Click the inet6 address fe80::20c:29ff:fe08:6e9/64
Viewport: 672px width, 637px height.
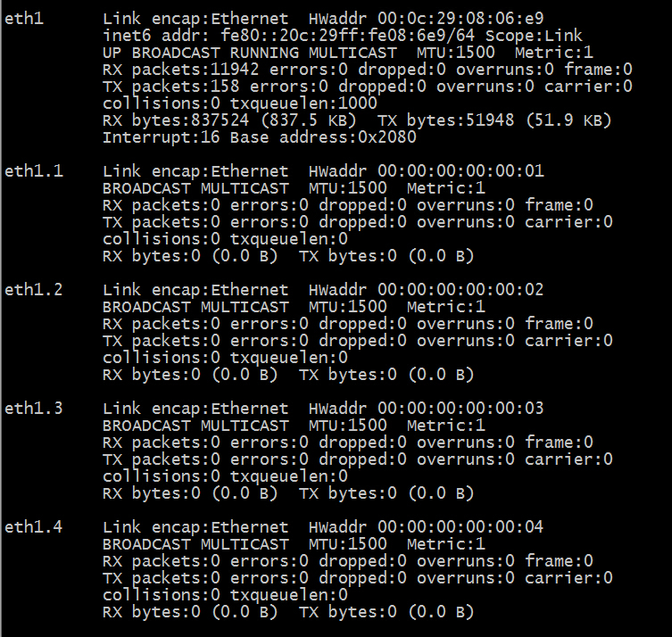point(347,36)
